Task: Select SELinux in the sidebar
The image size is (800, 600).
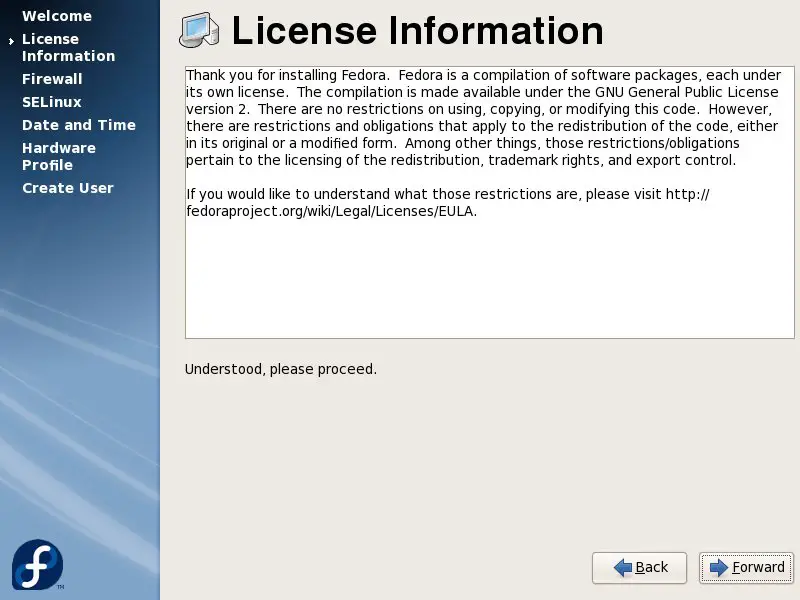Action: (52, 102)
